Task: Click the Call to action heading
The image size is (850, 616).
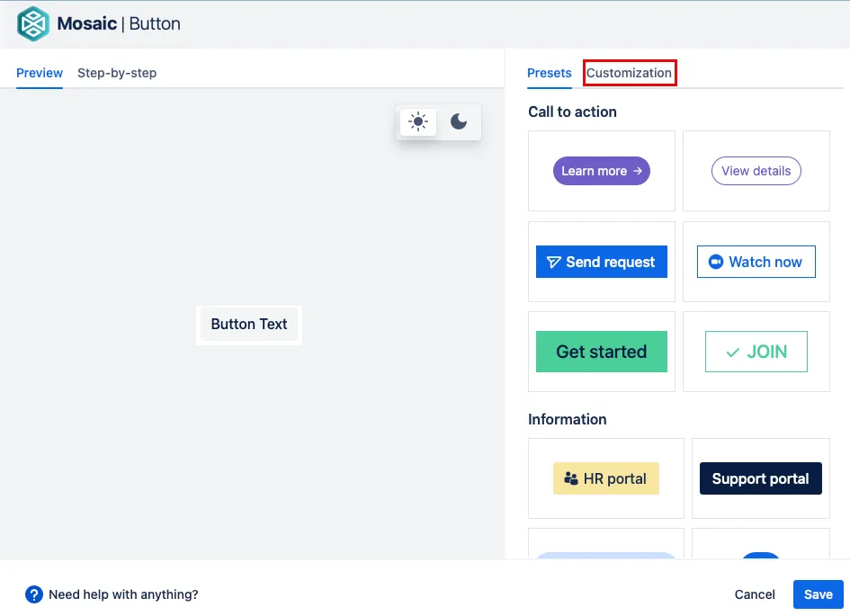Action: tap(572, 112)
